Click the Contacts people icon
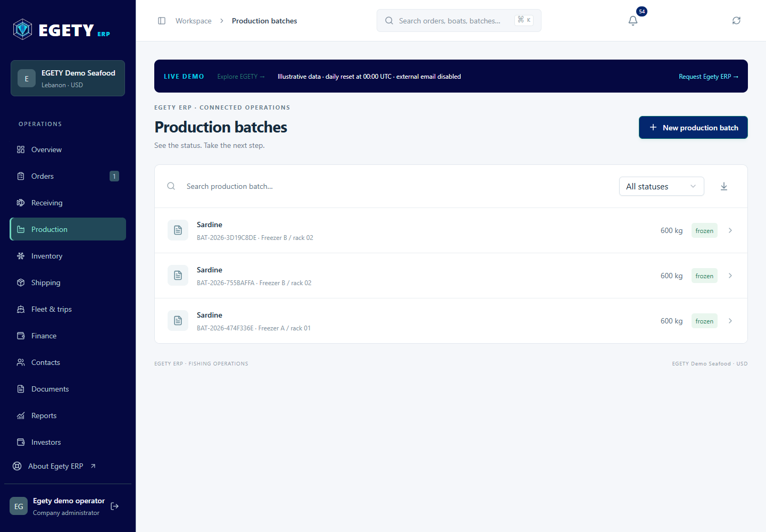Image resolution: width=766 pixels, height=532 pixels. coord(21,362)
